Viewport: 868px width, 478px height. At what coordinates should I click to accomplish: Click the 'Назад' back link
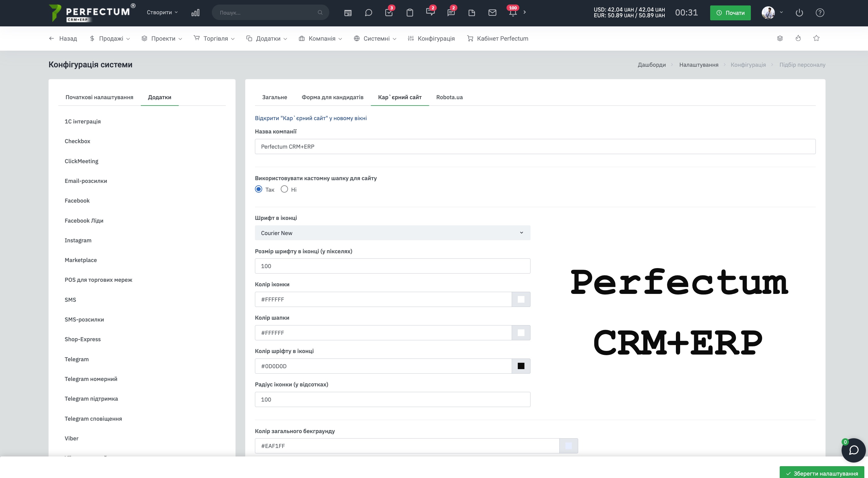click(63, 39)
